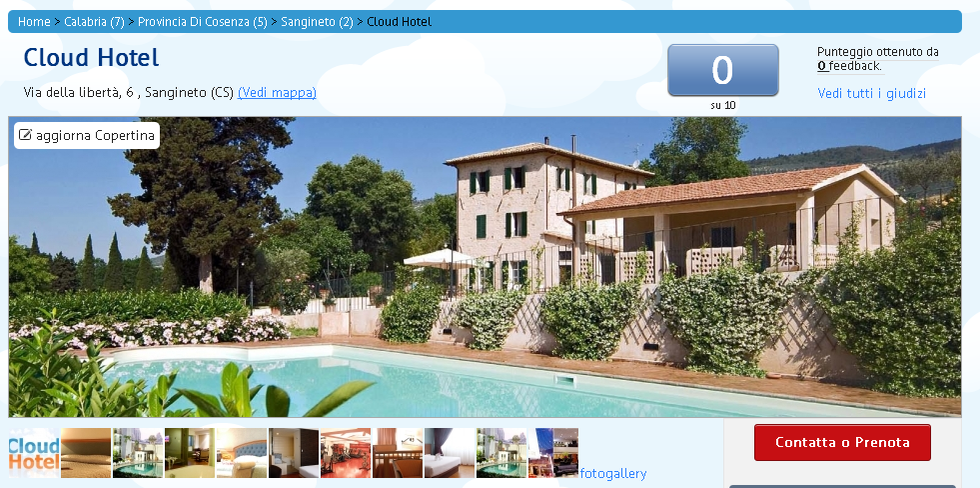
Task: Click the edit pencil icon on aggiorna Copertina
Action: tap(25, 135)
